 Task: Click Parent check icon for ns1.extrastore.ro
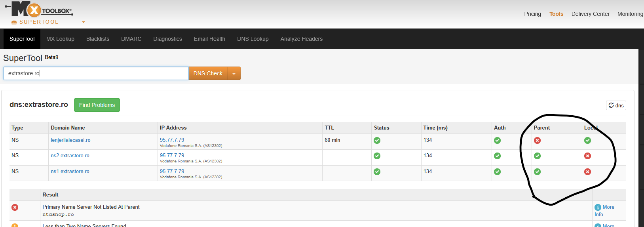click(537, 172)
